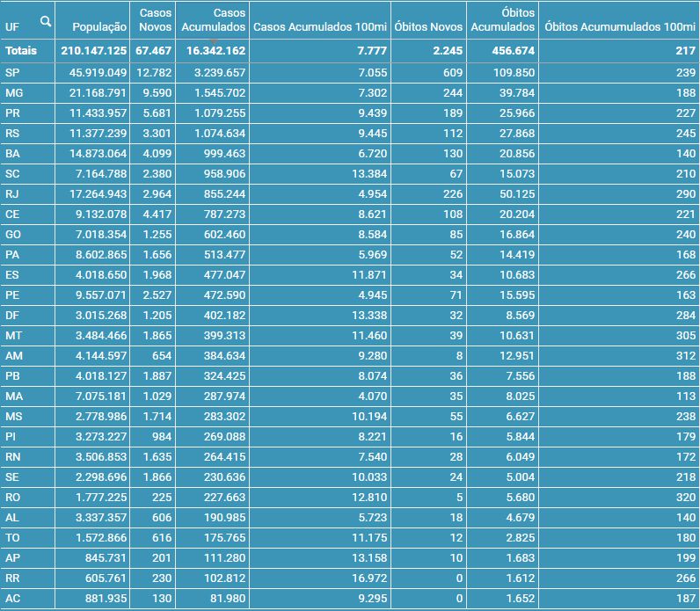Select the SP state row label
This screenshot has width=700, height=611.
point(12,73)
